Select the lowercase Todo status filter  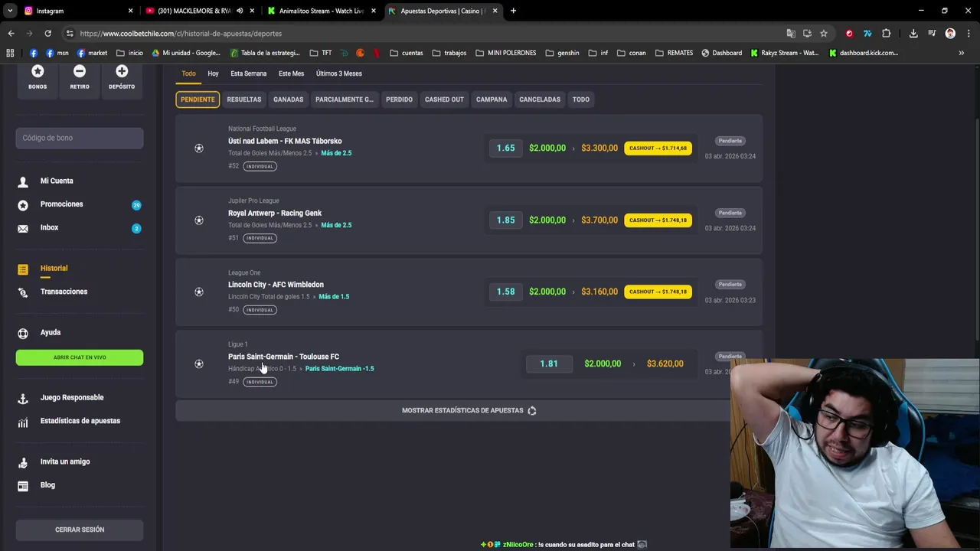coord(581,99)
